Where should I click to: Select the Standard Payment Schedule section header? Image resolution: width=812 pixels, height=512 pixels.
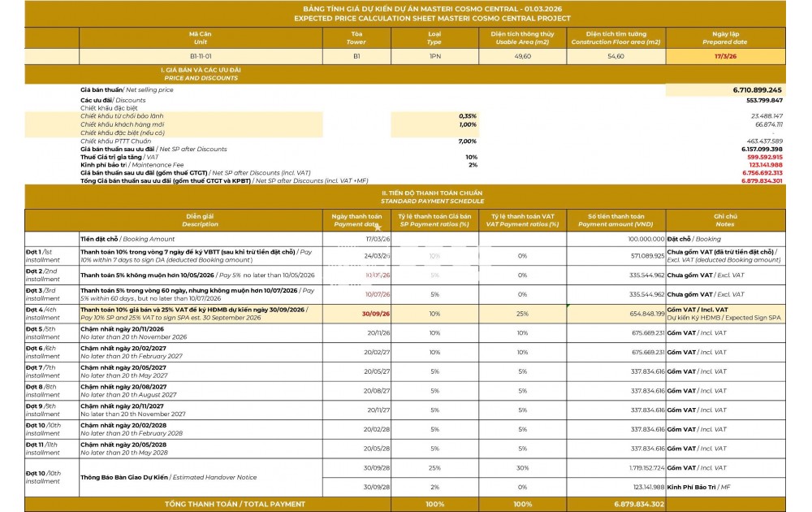coord(432,197)
